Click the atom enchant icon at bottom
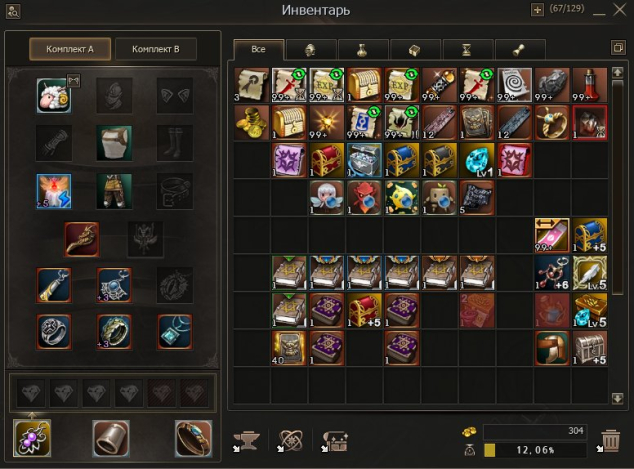The image size is (634, 469). tap(290, 441)
